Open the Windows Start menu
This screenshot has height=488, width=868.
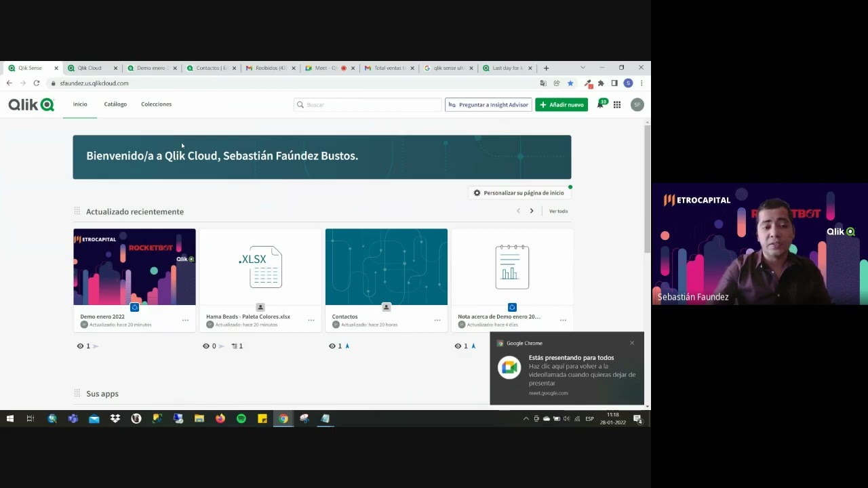tap(9, 419)
